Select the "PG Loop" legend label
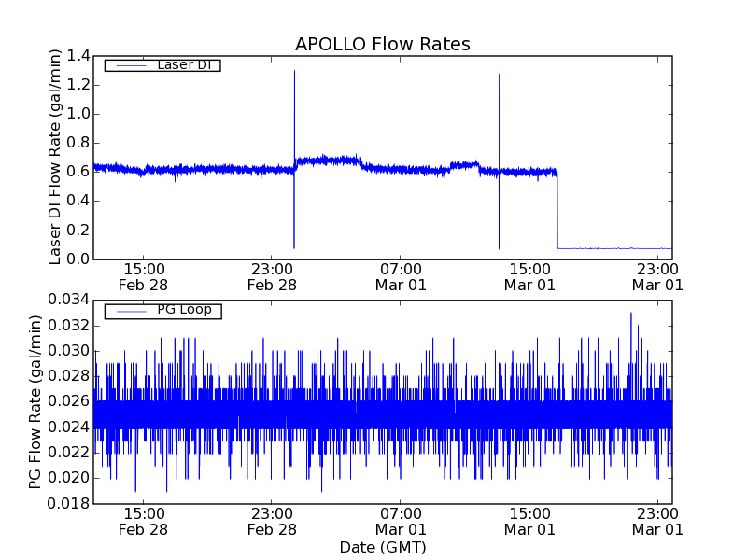 pos(184,310)
